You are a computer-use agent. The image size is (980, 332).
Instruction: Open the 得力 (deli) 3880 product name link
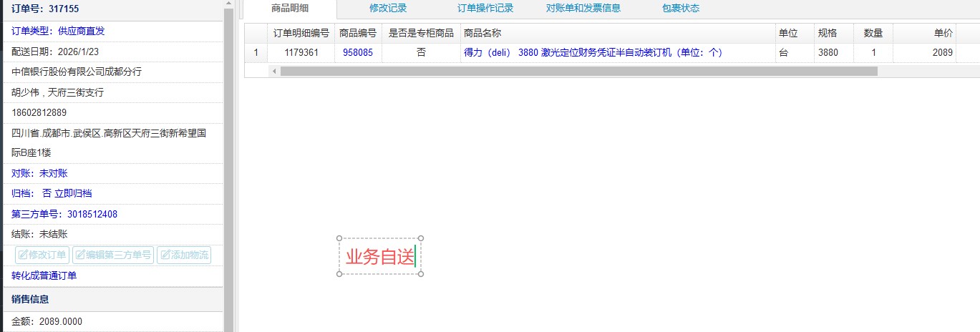tap(593, 52)
